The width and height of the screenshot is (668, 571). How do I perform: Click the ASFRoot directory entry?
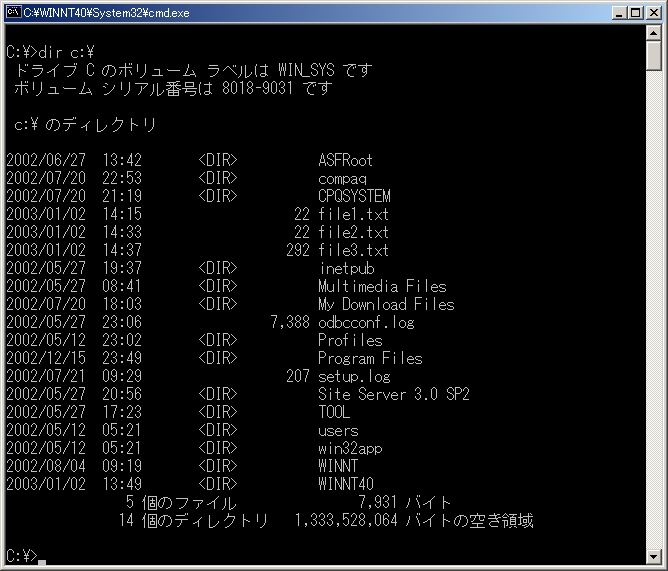345,160
